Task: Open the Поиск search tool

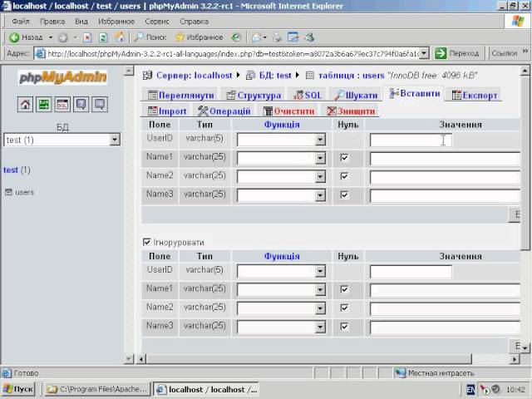Action: tap(150, 37)
